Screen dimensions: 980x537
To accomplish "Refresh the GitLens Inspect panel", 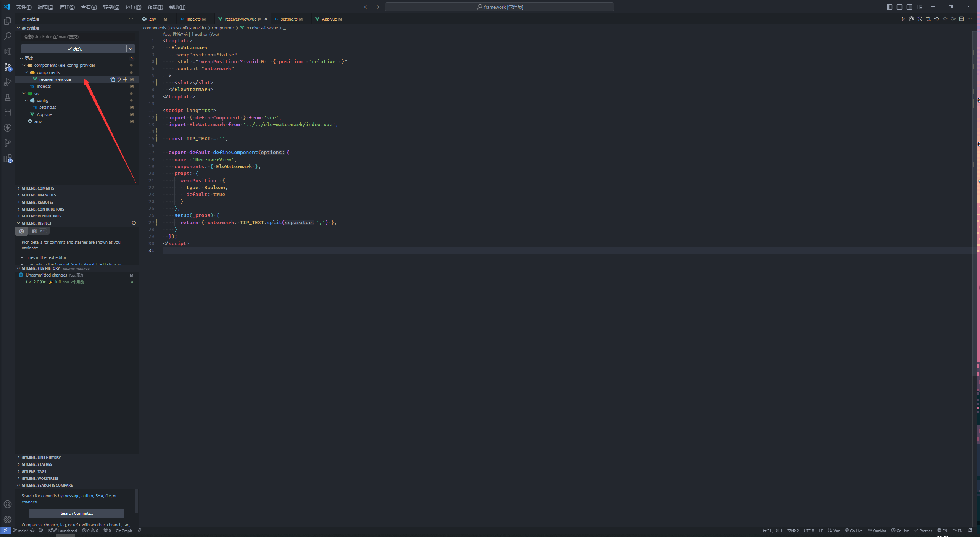I will 134,223.
